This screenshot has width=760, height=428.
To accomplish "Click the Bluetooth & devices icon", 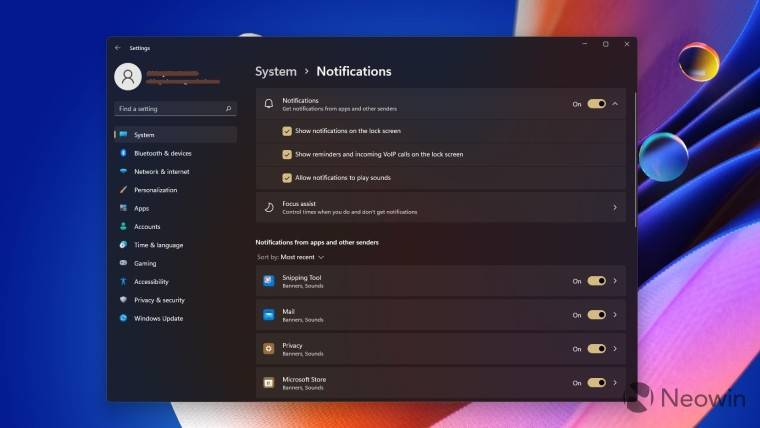I will click(x=124, y=153).
